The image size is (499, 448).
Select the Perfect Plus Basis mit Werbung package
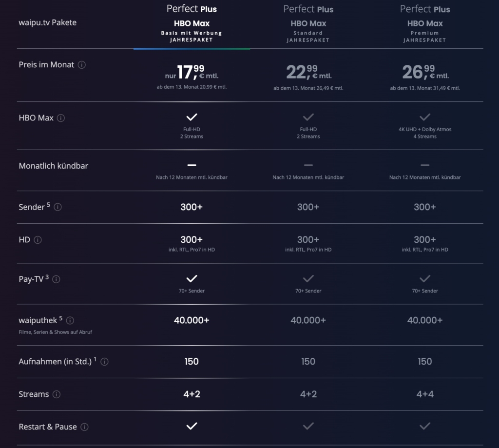click(192, 23)
